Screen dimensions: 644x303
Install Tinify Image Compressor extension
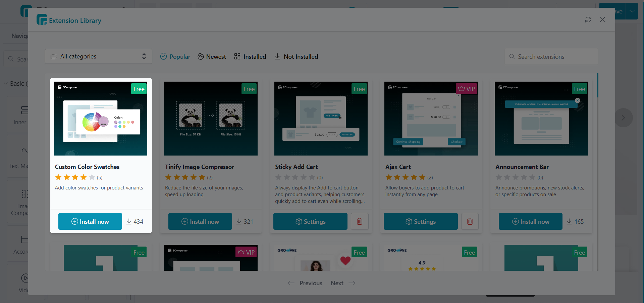[x=200, y=221]
